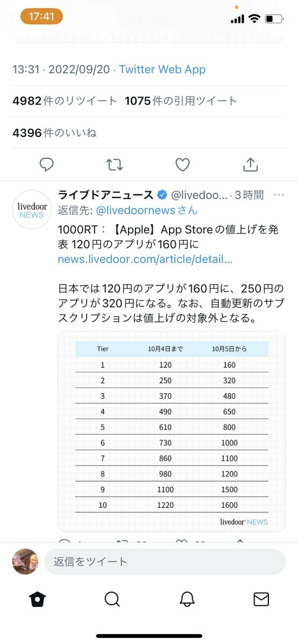The width and height of the screenshot is (298, 644).
Task: Open the App Store price tier table image
Action: (x=171, y=431)
